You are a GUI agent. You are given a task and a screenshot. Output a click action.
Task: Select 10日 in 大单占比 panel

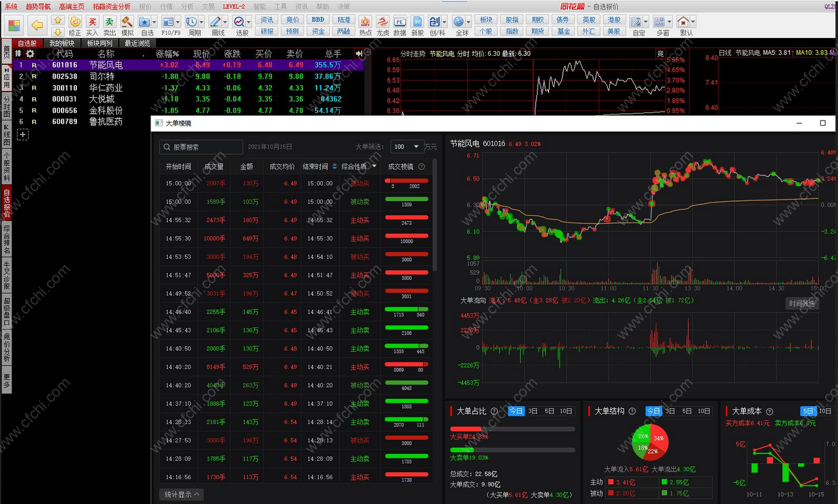coord(566,411)
